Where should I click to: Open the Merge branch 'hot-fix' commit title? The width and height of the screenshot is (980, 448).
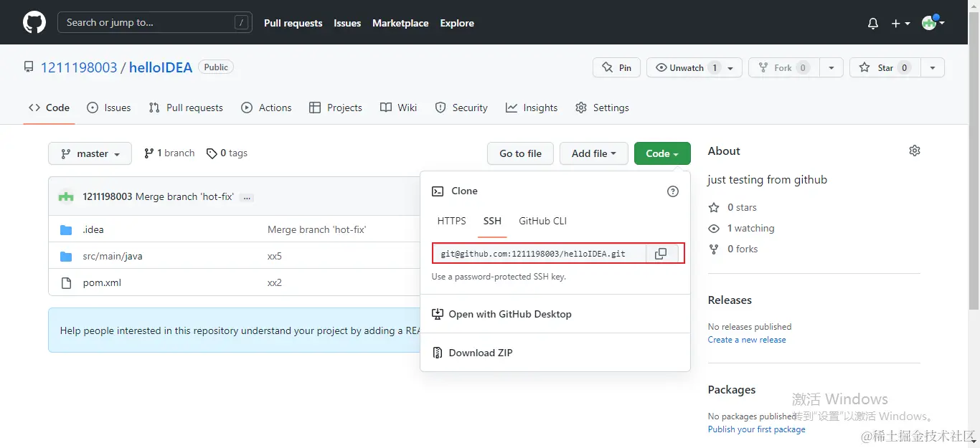[x=184, y=196]
